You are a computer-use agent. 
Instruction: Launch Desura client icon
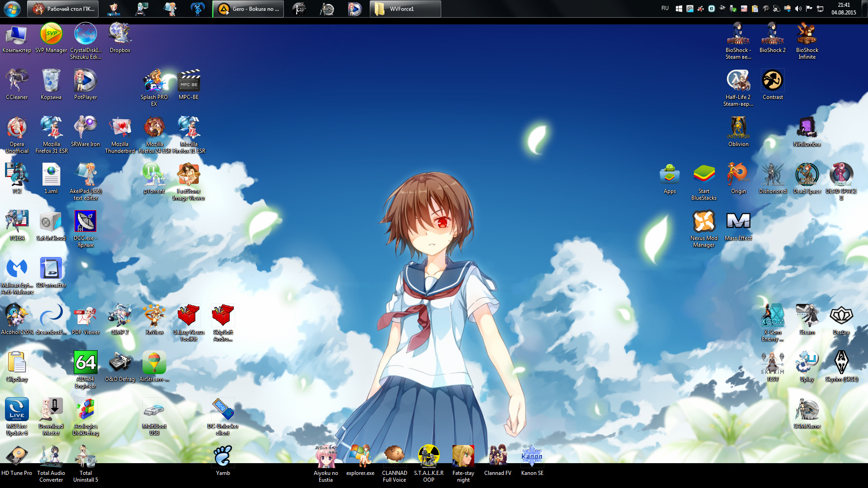[841, 320]
